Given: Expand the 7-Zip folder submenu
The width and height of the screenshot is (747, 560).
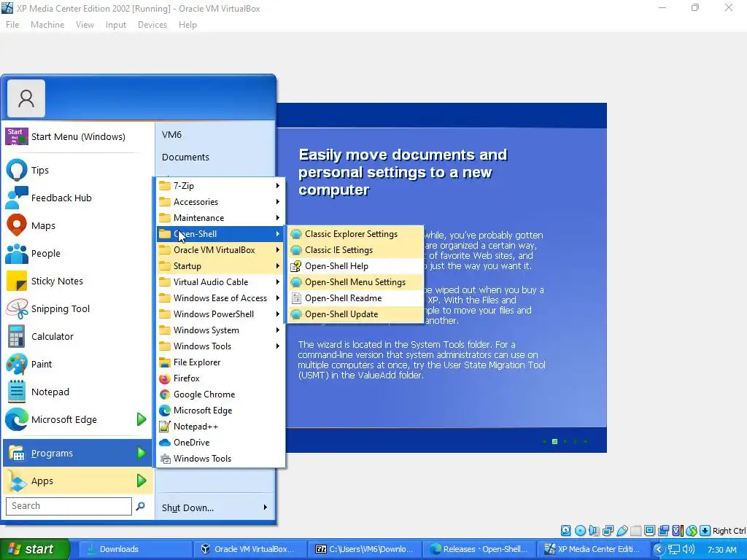Looking at the screenshot, I should 220,186.
